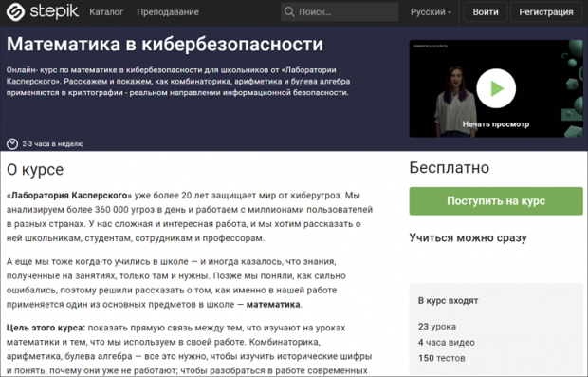Click the stepik wordmark text

[54, 11]
